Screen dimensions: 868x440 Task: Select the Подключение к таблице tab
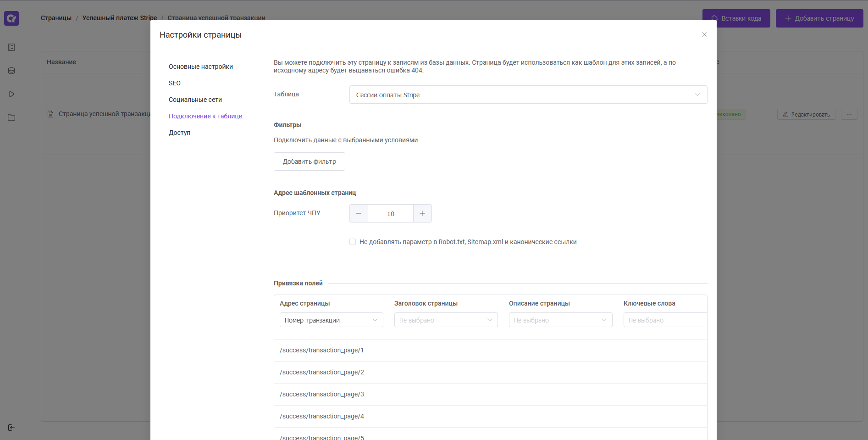click(x=205, y=116)
